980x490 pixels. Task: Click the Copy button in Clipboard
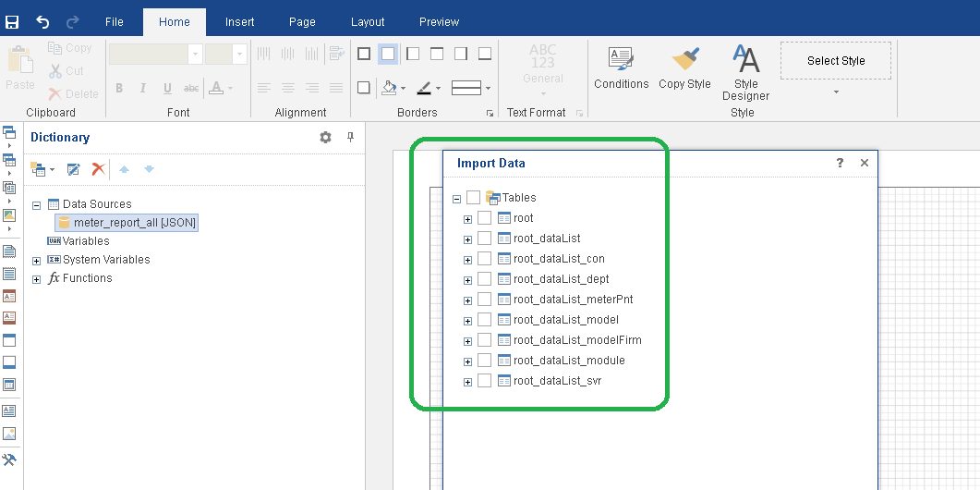tap(70, 48)
